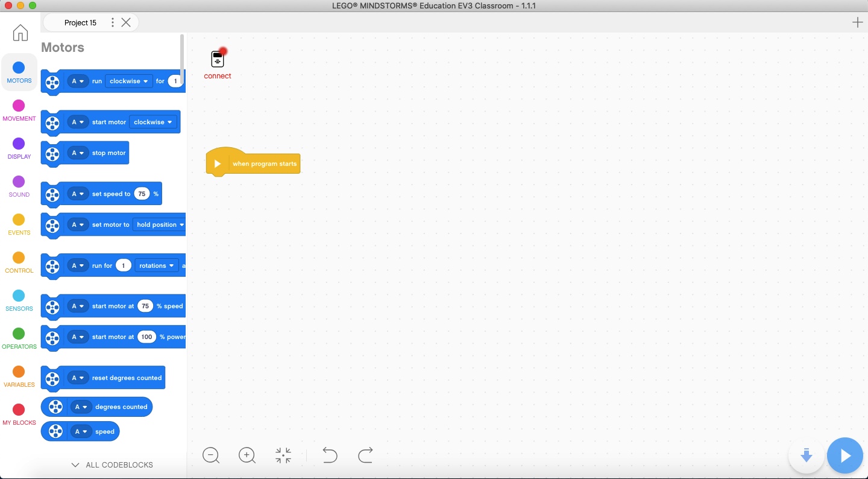Open the My Blocks category
The height and width of the screenshot is (479, 868).
pos(19,414)
